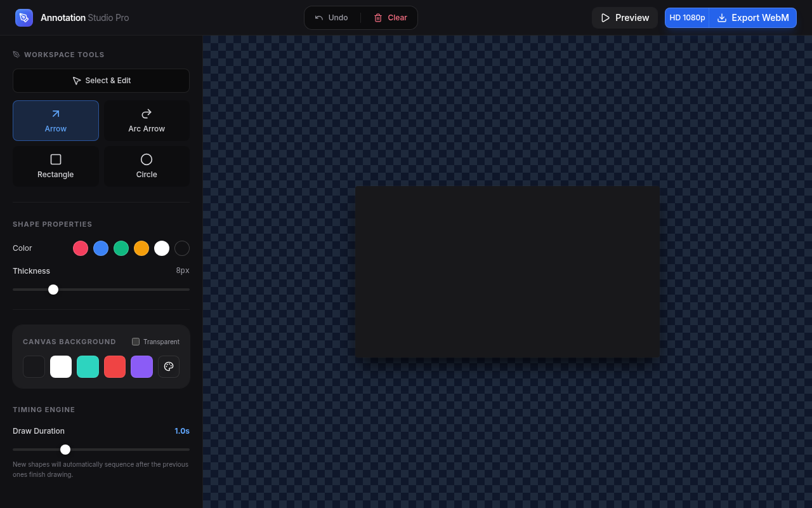Image resolution: width=812 pixels, height=508 pixels.
Task: Pick the Rectangle shape tool
Action: point(56,166)
